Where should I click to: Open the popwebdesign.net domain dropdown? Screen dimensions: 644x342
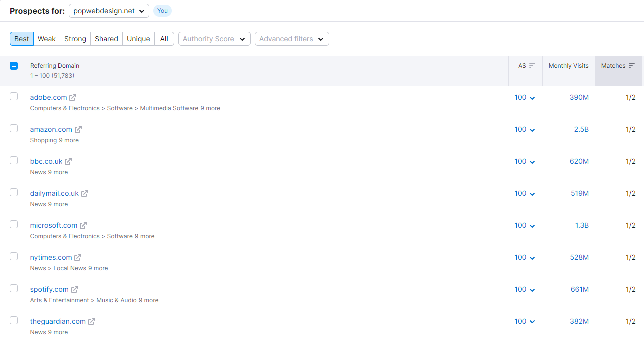coord(109,11)
